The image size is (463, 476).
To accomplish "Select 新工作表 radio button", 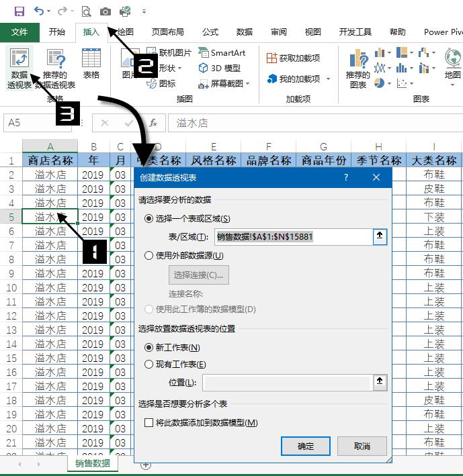I will click(x=149, y=347).
